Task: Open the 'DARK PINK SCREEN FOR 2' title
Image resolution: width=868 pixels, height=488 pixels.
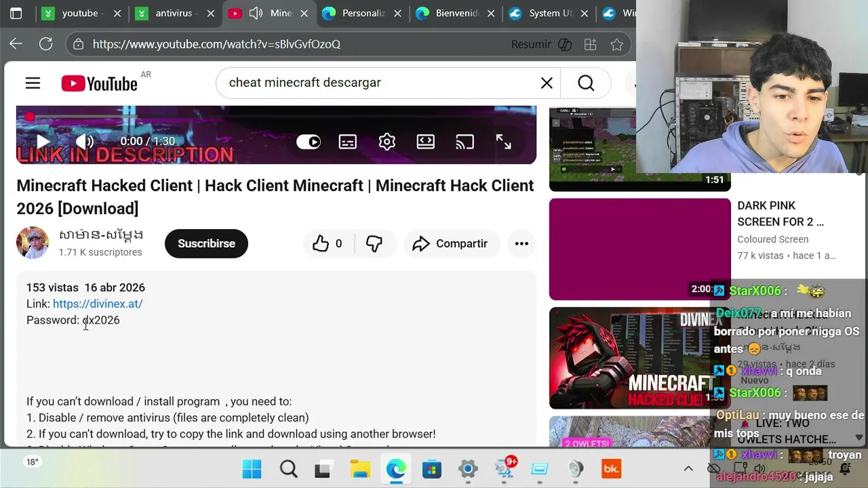Action: click(781, 213)
